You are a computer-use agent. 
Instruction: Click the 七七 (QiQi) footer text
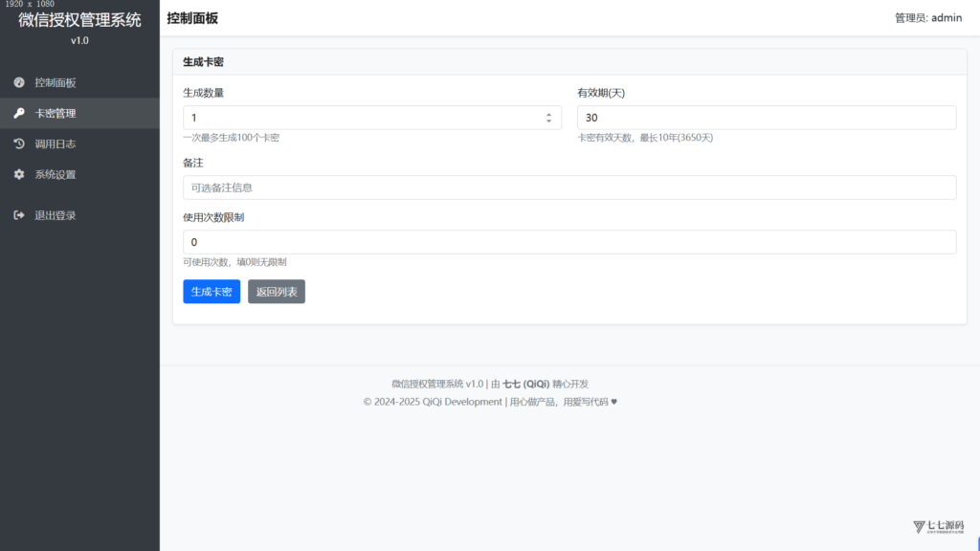[x=525, y=384]
